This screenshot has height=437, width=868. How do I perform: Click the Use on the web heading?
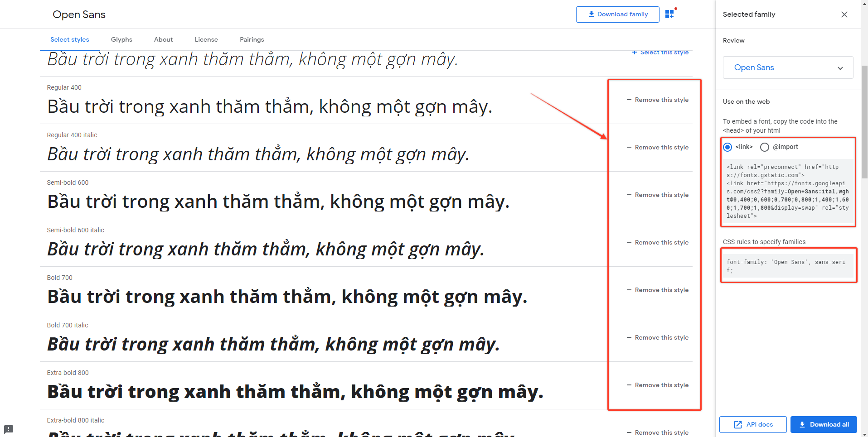click(746, 101)
